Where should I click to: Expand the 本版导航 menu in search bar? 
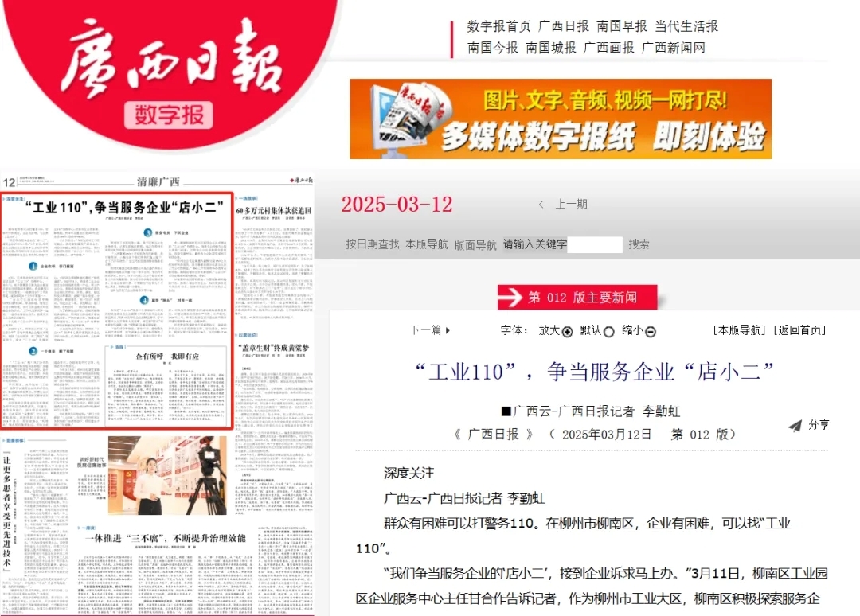[427, 244]
